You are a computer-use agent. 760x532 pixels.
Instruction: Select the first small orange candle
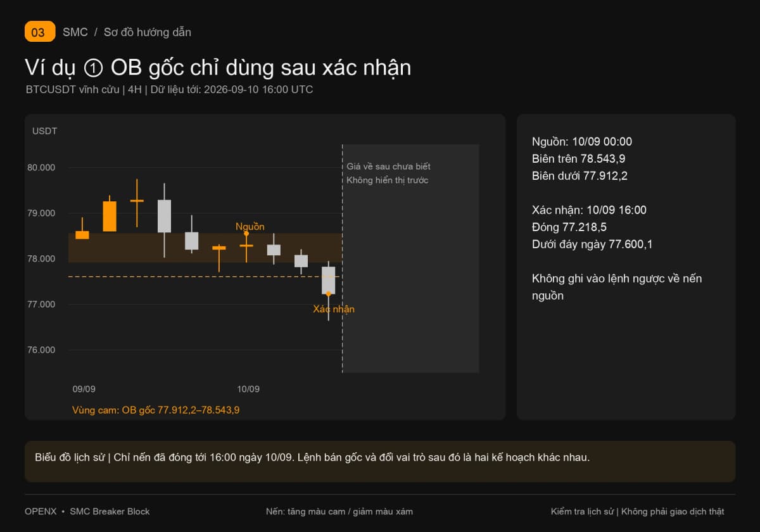[82, 235]
